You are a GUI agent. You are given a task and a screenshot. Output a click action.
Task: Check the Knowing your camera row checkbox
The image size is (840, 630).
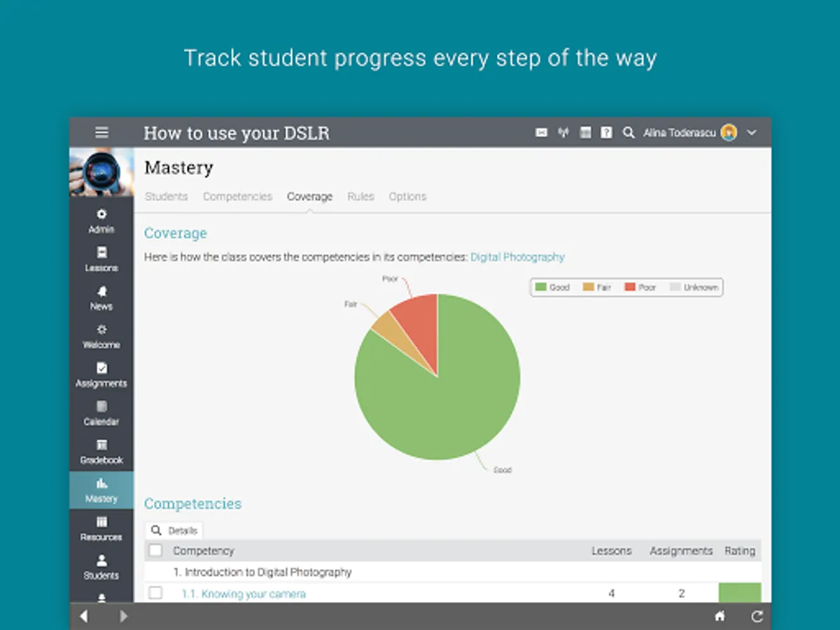tap(155, 593)
